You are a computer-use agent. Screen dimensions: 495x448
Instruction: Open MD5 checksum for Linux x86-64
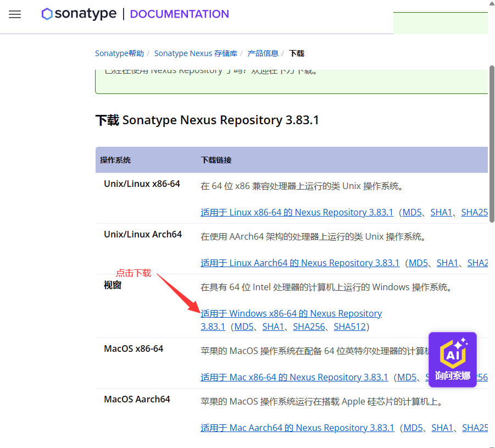point(412,212)
